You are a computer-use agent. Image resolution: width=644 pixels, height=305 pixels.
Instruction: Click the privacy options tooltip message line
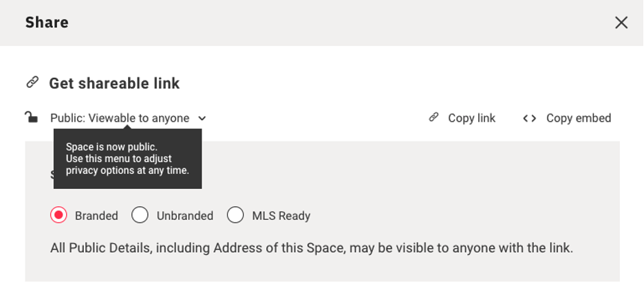click(127, 170)
